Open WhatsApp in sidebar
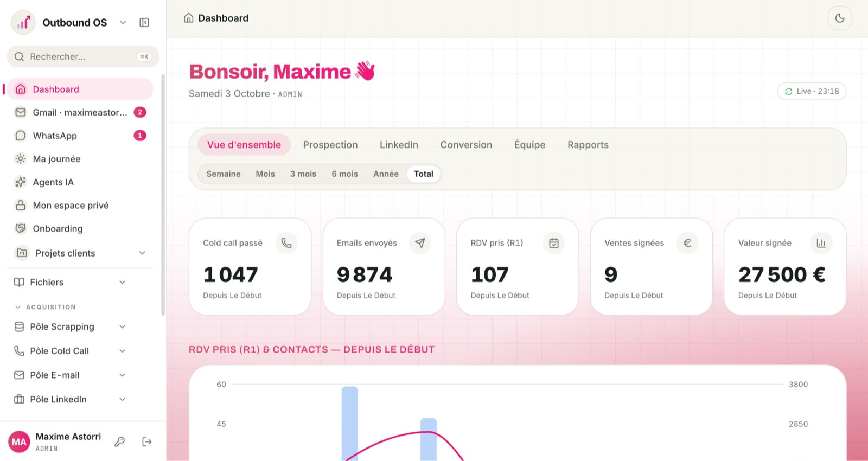Screen dimensions: 868x461 (80, 136)
